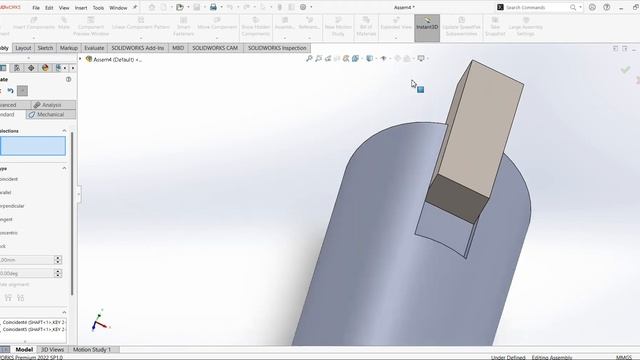Open the Insert menu
Viewport: 640px width, 360px height.
[81, 8]
